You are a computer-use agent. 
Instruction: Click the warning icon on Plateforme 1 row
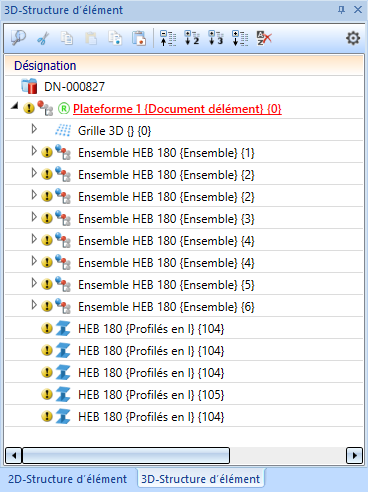(x=29, y=108)
